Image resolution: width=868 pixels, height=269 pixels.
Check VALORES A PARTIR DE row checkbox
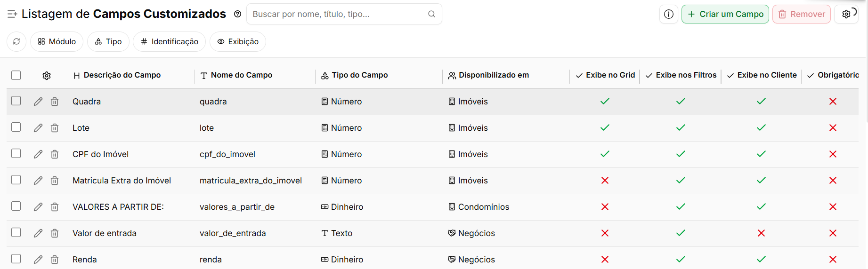click(16, 206)
